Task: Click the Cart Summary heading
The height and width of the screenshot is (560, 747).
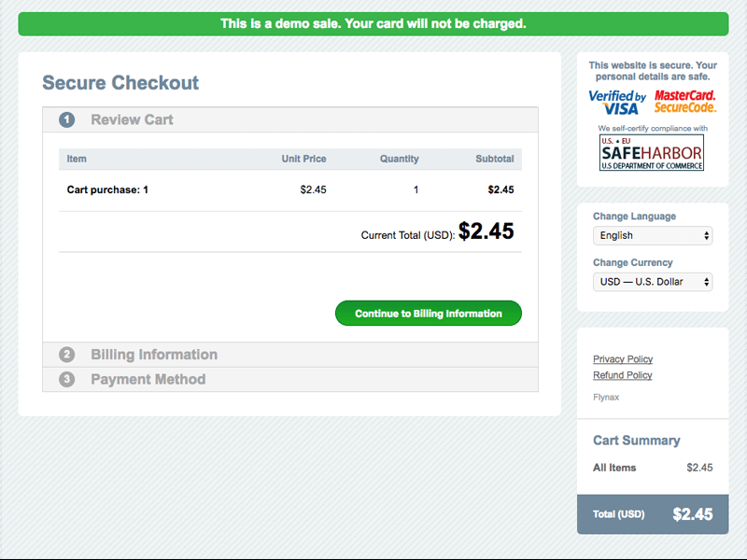Action: pos(637,441)
